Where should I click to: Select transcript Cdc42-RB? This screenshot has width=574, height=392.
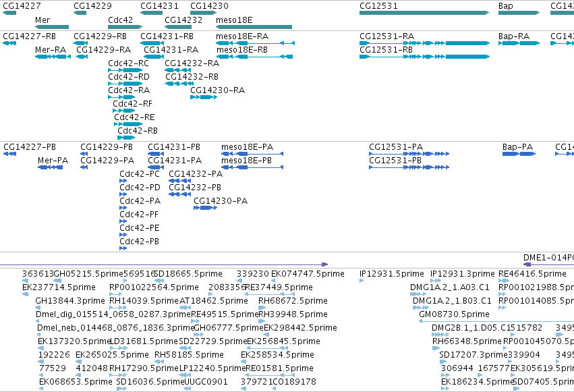[138, 131]
